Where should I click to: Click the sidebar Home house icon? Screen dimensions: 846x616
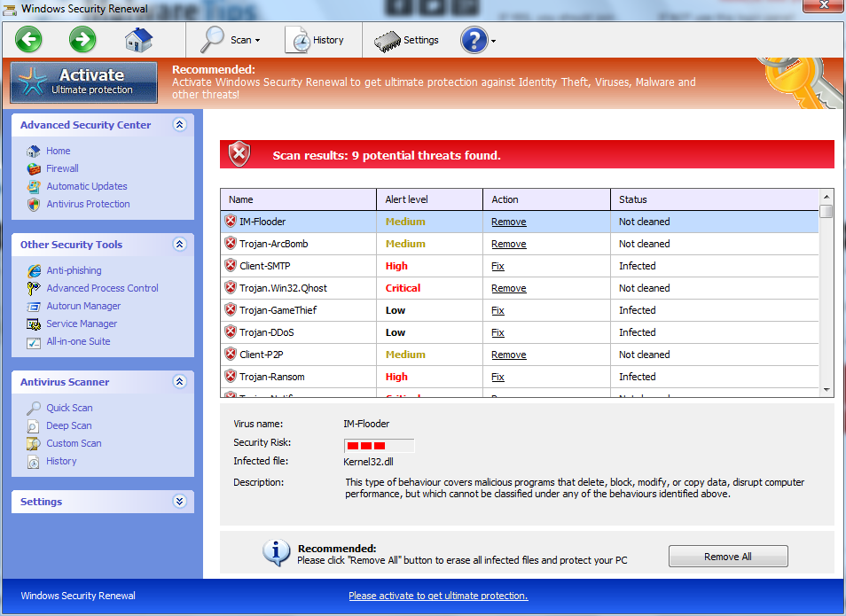pos(34,151)
